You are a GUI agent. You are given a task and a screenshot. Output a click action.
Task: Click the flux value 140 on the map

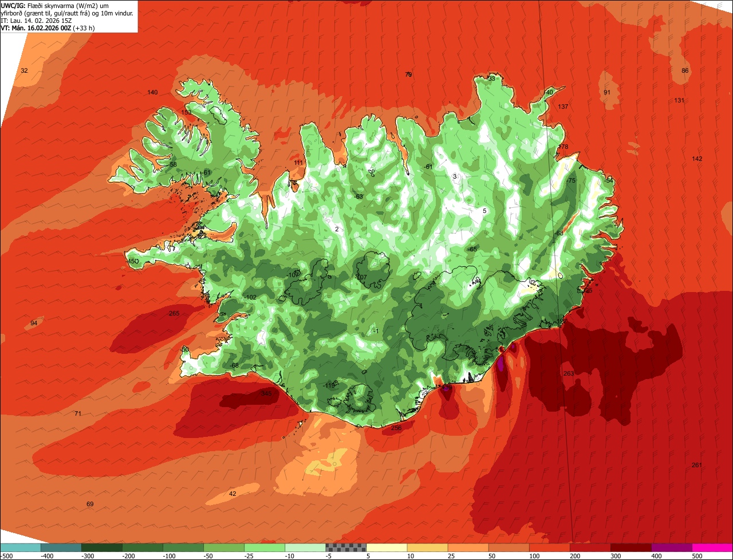(x=152, y=92)
